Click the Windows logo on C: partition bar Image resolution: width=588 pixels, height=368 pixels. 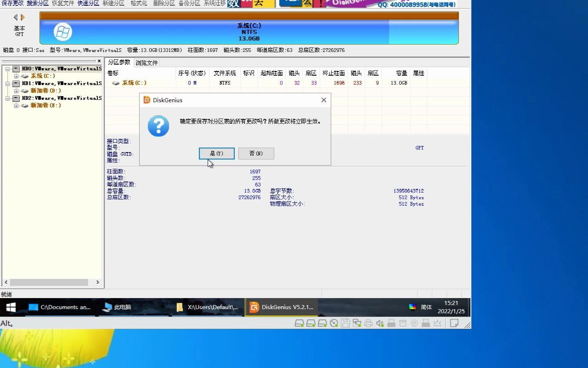coord(62,31)
